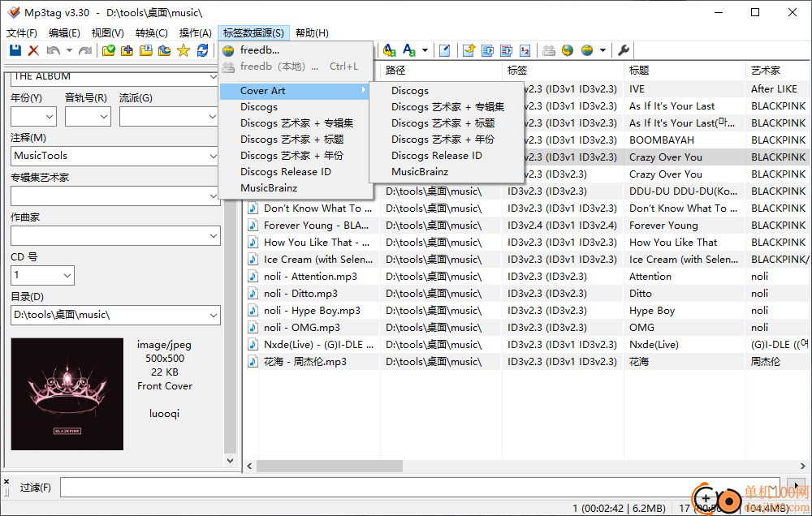Open the tag sources dropdown arrow in toolbar

tap(603, 50)
